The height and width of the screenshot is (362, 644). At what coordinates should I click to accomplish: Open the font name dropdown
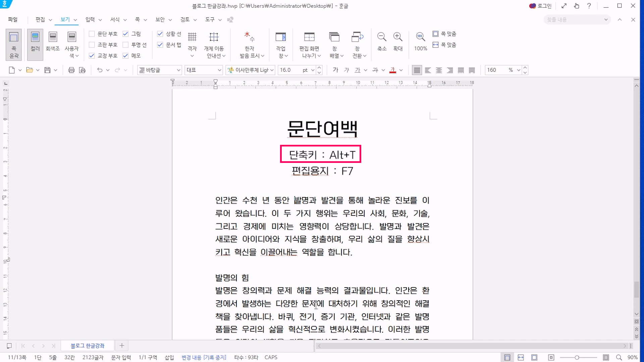click(272, 70)
